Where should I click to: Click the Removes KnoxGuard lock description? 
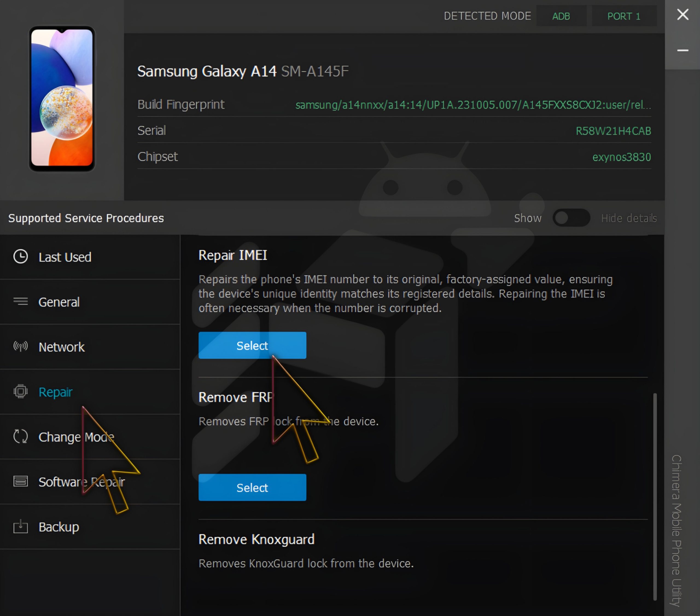(306, 563)
